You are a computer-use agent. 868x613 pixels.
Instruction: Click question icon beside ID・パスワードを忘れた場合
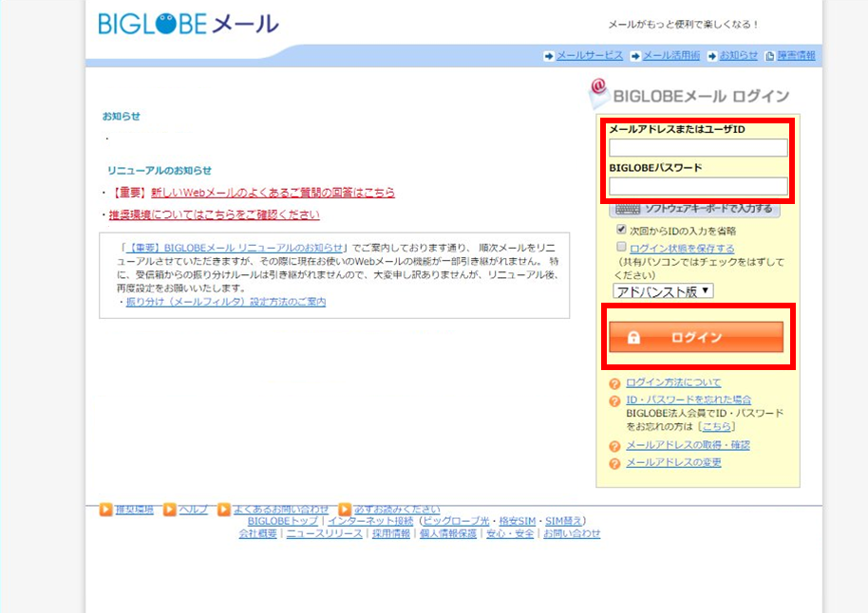(x=614, y=401)
